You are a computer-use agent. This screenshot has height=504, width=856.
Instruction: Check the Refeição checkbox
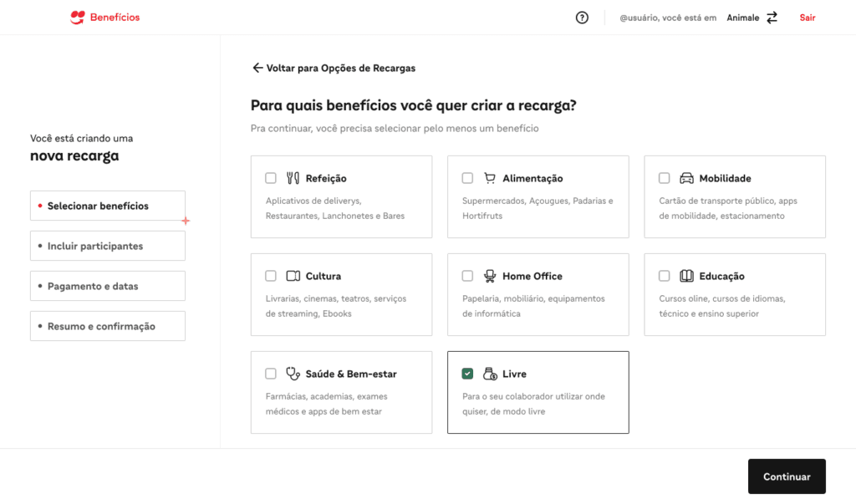[271, 178]
